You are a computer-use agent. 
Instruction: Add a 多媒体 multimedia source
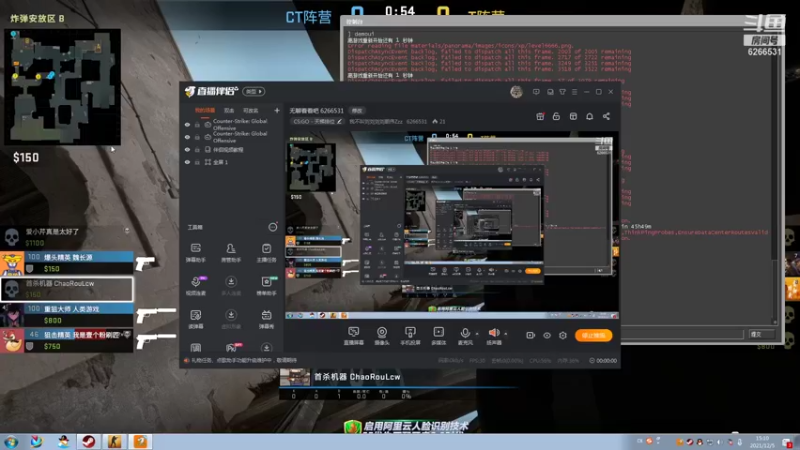[439, 336]
